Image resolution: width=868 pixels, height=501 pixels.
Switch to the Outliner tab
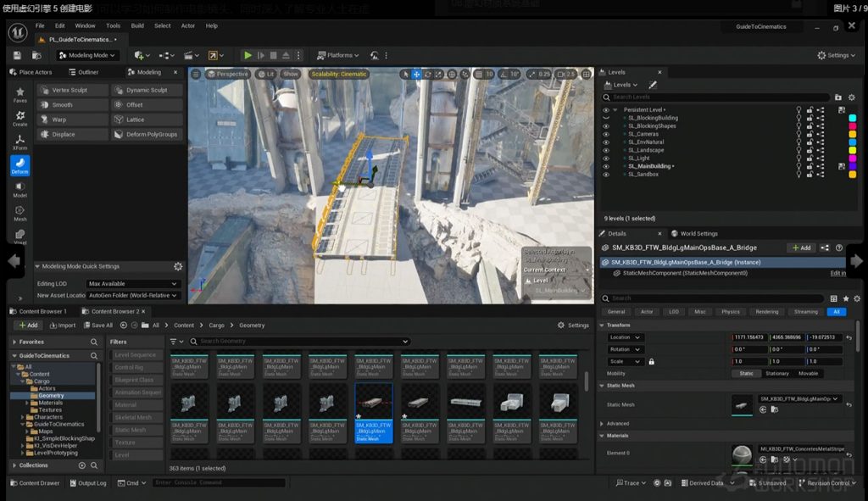pyautogui.click(x=84, y=72)
